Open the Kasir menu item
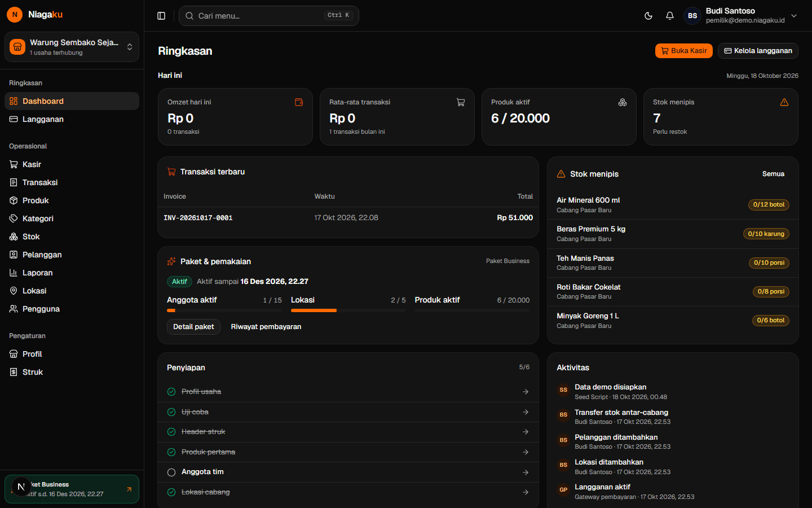 point(72,164)
